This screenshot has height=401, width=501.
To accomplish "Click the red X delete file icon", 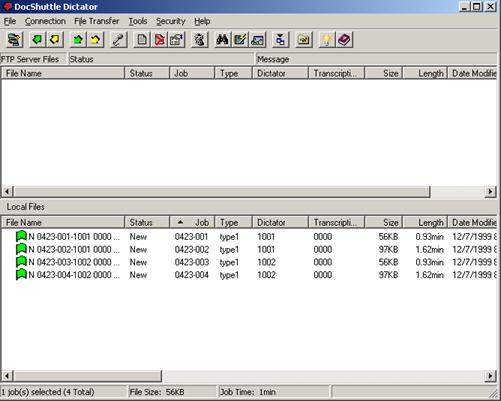I will coord(160,40).
